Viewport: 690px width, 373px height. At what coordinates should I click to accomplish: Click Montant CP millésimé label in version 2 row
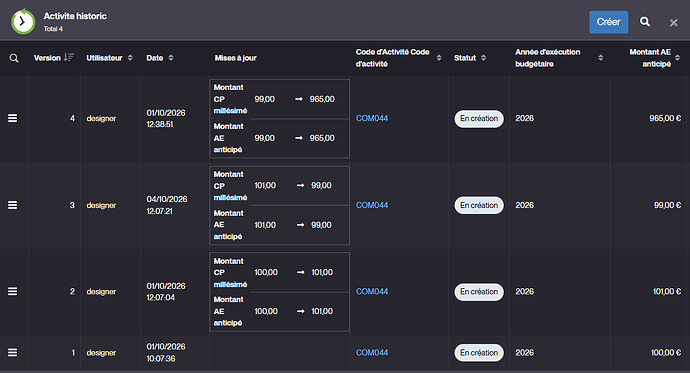[x=230, y=273]
